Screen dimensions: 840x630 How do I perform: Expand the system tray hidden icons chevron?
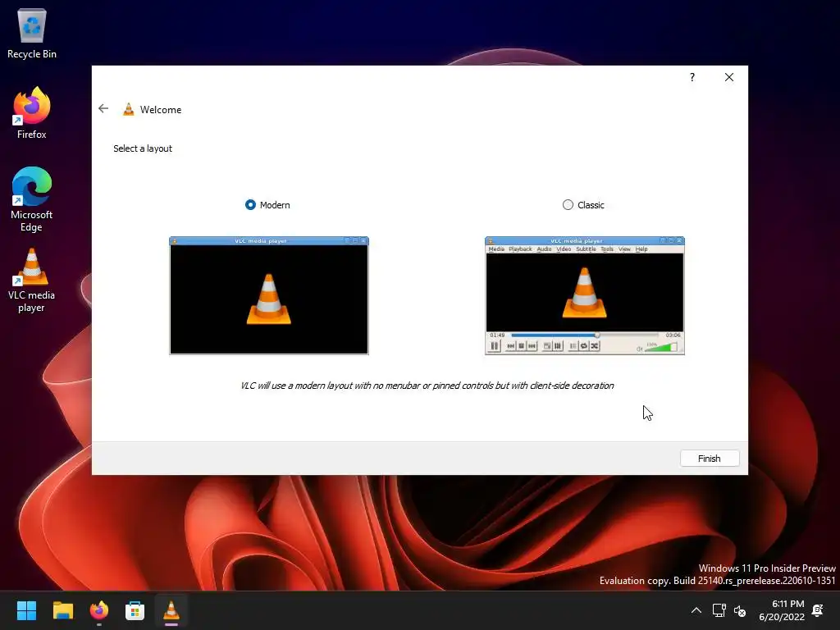point(696,610)
